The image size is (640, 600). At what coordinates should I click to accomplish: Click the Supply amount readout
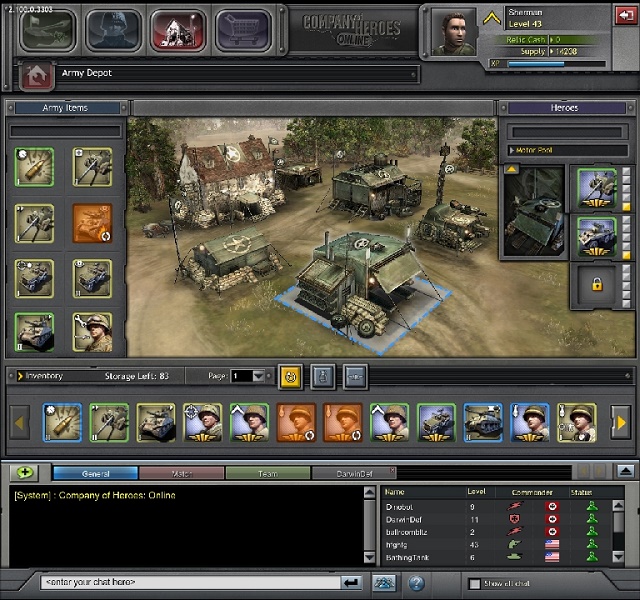(566, 51)
